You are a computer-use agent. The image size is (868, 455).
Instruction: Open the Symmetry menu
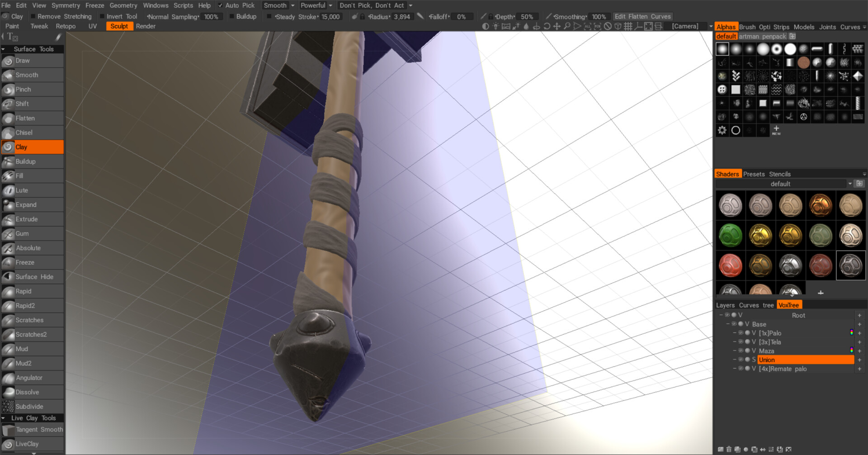click(66, 5)
